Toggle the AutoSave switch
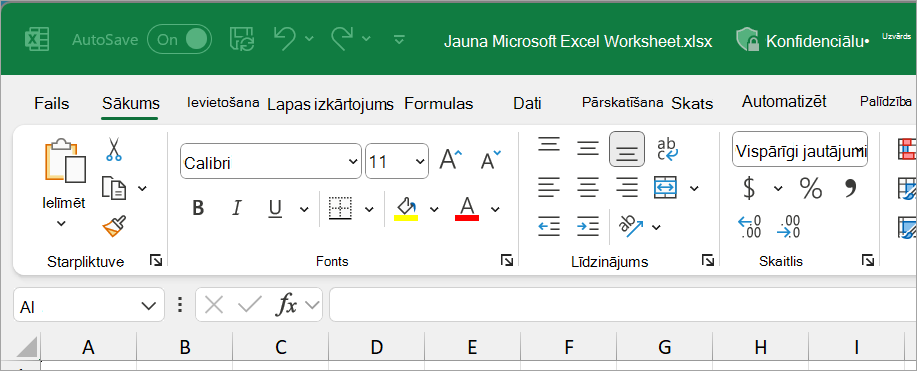The image size is (917, 371). tap(179, 40)
